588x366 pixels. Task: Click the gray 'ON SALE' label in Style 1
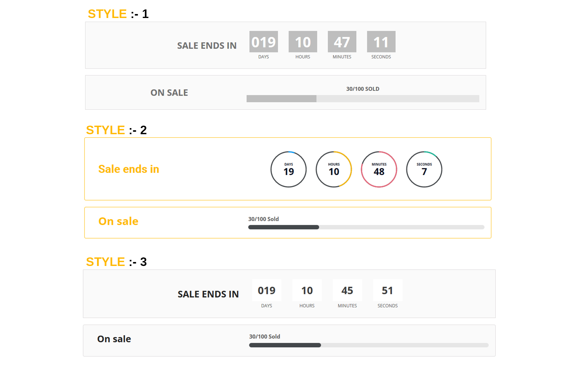[170, 93]
